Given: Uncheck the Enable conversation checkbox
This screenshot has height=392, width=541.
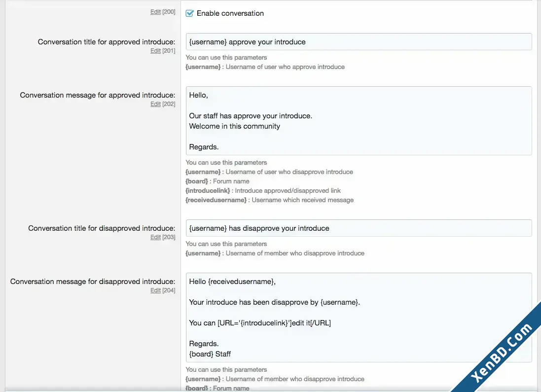Looking at the screenshot, I should coord(189,13).
